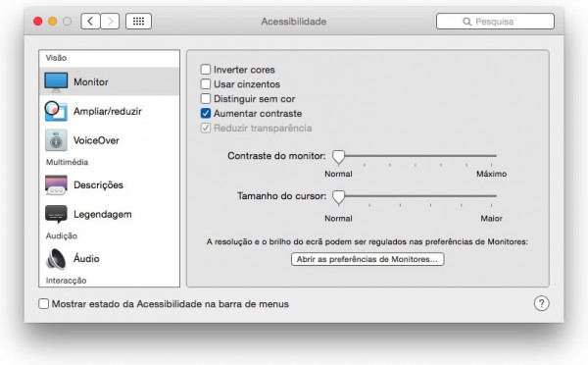Click the Visão section header
The height and width of the screenshot is (365, 588).
[x=56, y=58]
